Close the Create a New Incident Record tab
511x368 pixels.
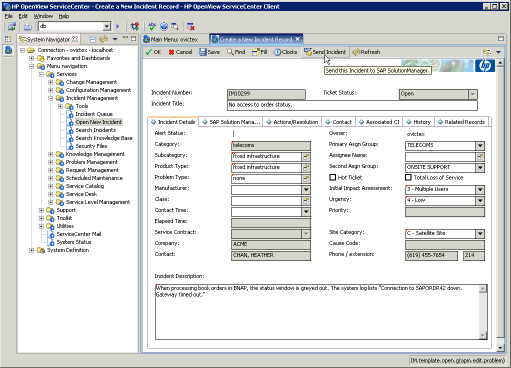click(x=298, y=39)
